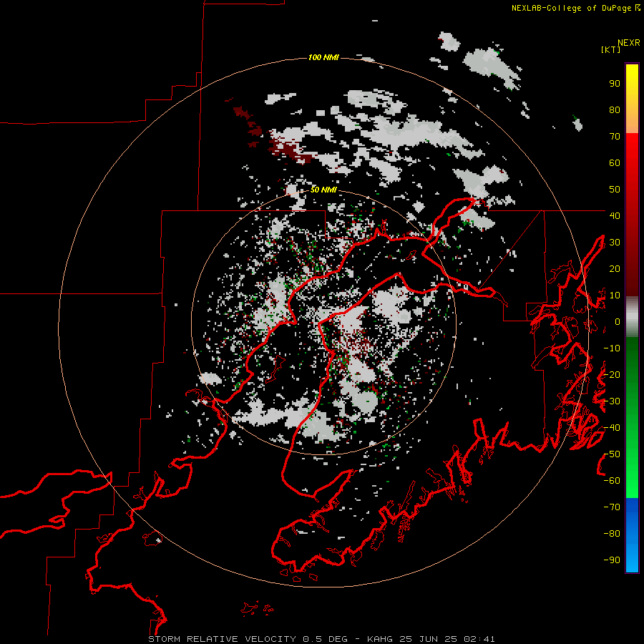The height and width of the screenshot is (644, 644).
Task: Click the -90 value on the velocity scale
Action: [x=612, y=560]
